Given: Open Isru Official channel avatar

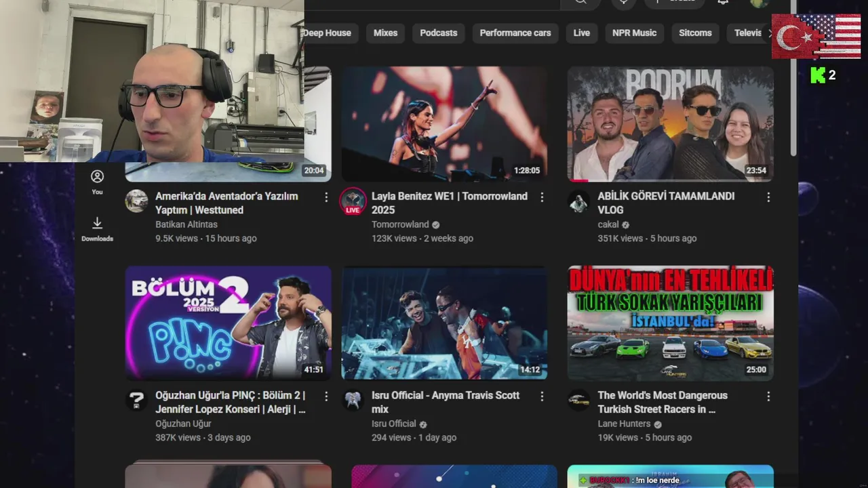Looking at the screenshot, I should (x=353, y=401).
